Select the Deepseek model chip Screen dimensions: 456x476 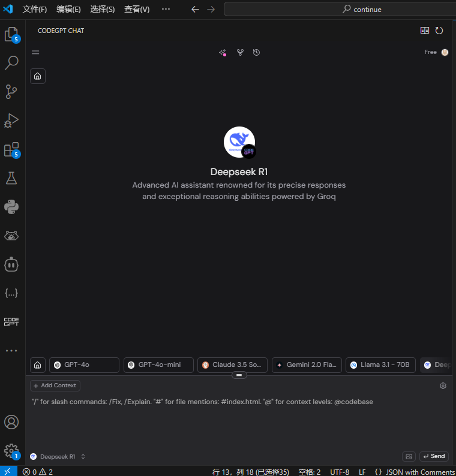pyautogui.click(x=437, y=365)
